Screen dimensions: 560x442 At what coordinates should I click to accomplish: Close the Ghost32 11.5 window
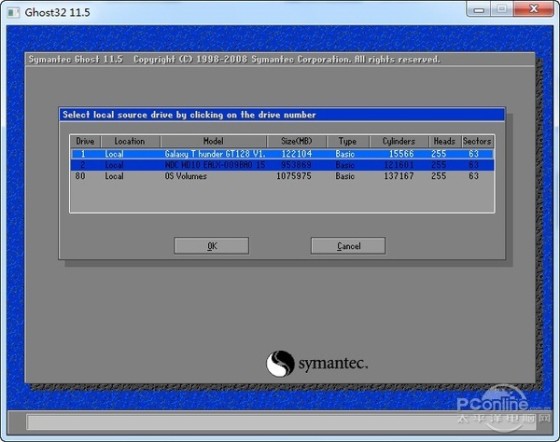[x=534, y=9]
